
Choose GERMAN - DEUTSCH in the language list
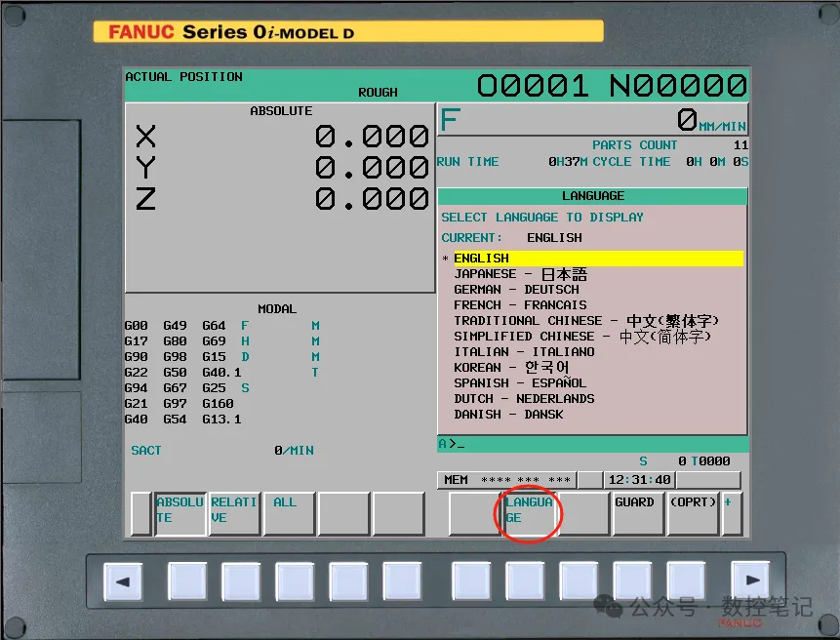tap(516, 290)
